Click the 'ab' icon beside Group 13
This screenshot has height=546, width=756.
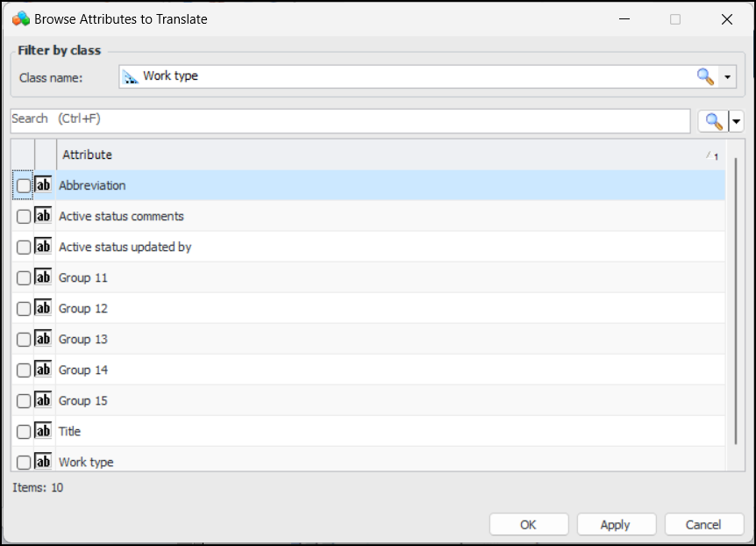click(43, 339)
